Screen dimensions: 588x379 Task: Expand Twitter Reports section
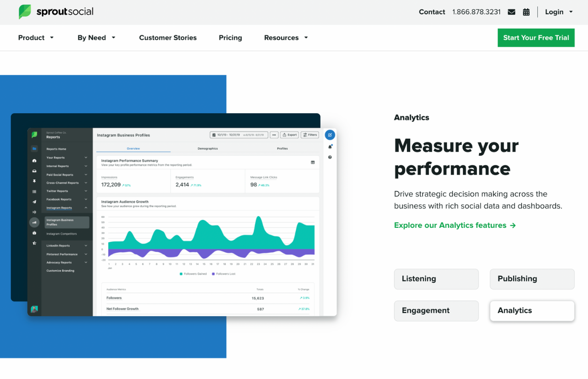pos(67,191)
